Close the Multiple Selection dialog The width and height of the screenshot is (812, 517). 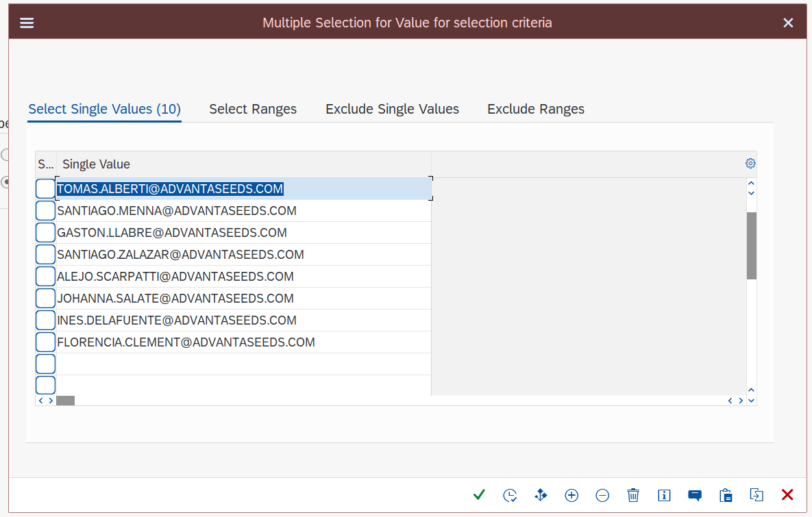[x=788, y=23]
